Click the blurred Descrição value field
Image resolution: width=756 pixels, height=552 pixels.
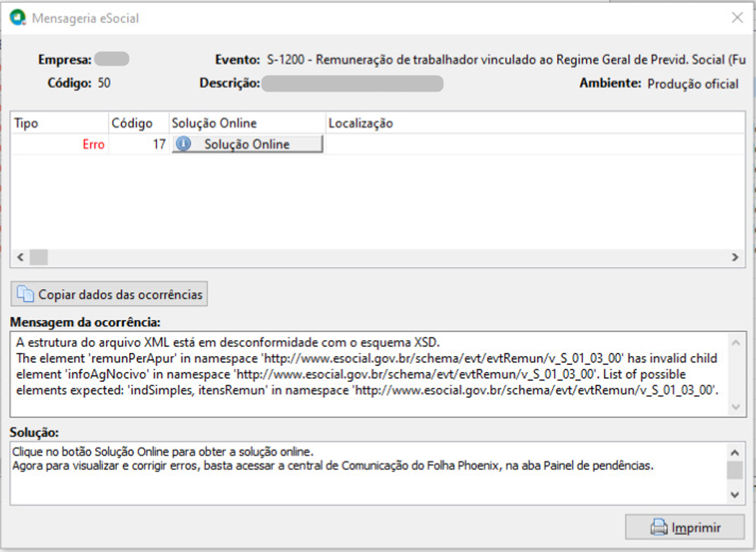tap(352, 84)
